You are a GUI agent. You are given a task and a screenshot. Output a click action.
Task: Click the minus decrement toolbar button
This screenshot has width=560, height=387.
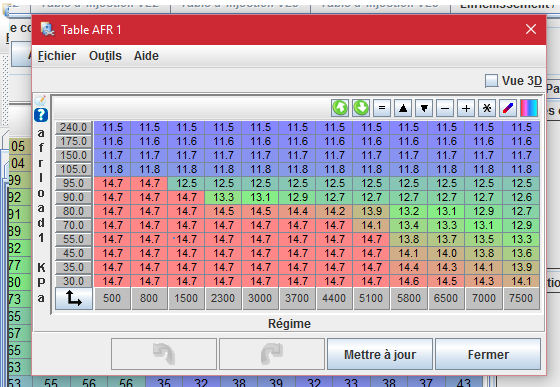coord(445,108)
